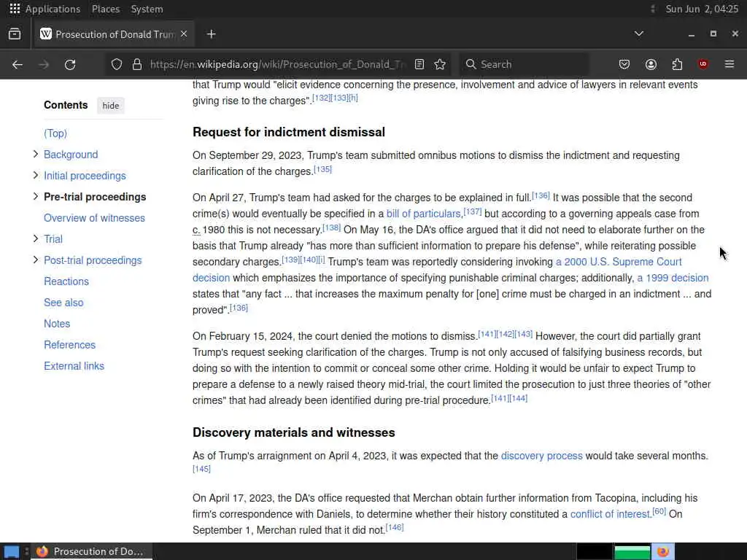
Task: Save page to Pocket
Action: click(624, 64)
